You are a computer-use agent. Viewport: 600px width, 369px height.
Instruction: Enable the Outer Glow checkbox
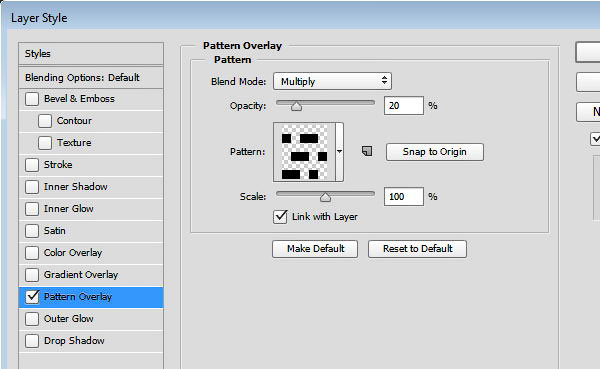tap(32, 319)
